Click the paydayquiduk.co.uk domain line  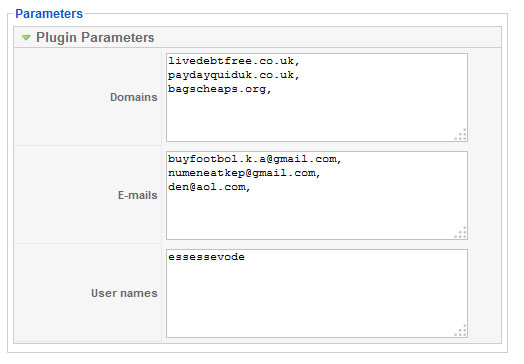click(234, 75)
